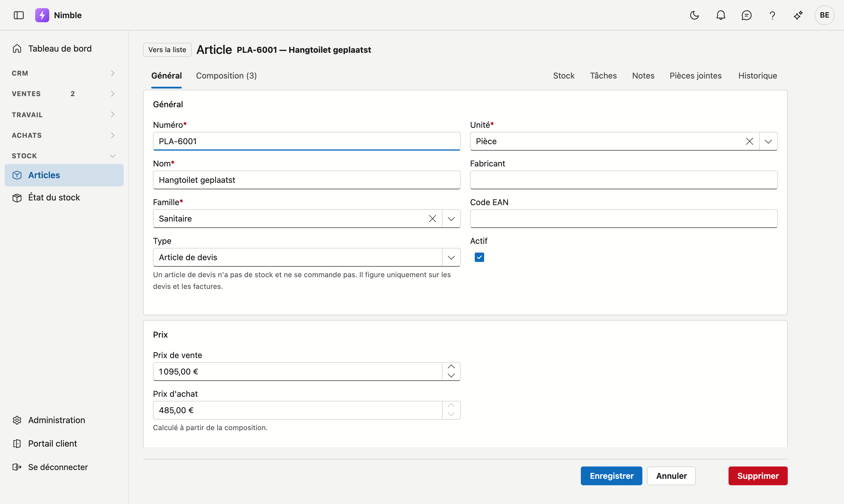The width and height of the screenshot is (844, 504).
Task: Expand the TRAVAIL section
Action: pyautogui.click(x=64, y=115)
